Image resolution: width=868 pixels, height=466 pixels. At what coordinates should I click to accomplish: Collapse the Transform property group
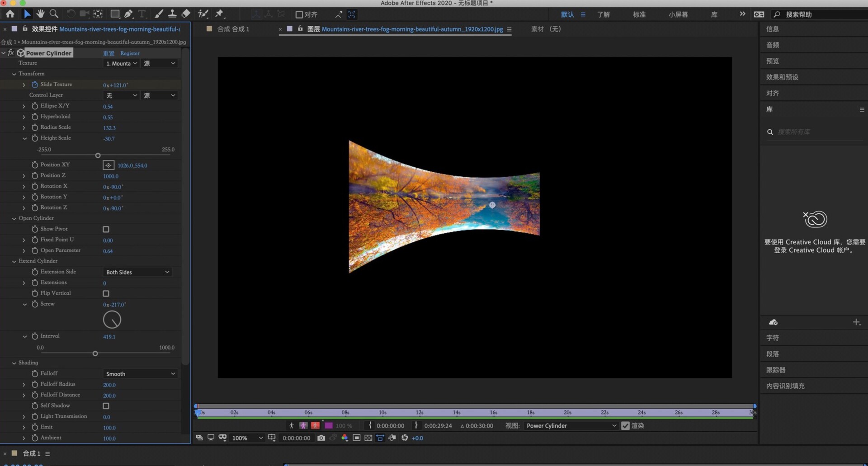[14, 74]
